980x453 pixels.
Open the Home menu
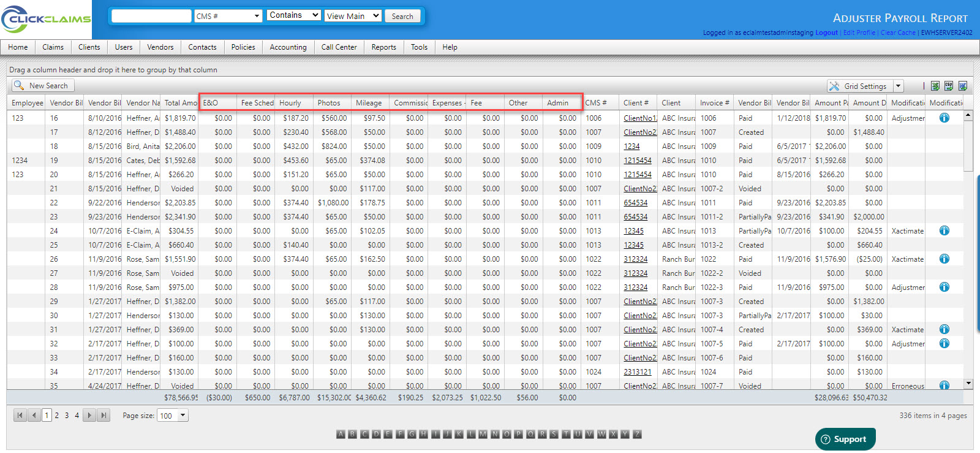point(18,47)
